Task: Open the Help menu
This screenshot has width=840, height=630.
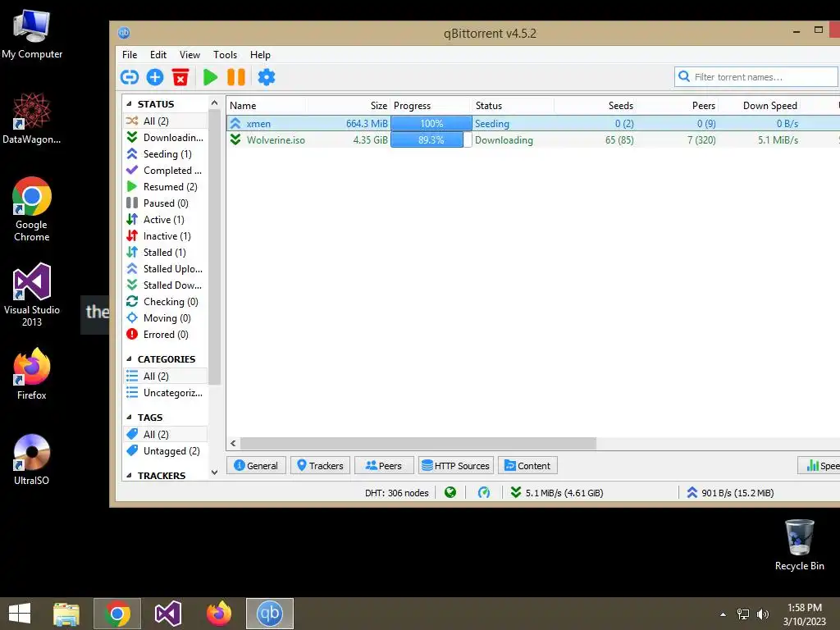Action: [260, 55]
